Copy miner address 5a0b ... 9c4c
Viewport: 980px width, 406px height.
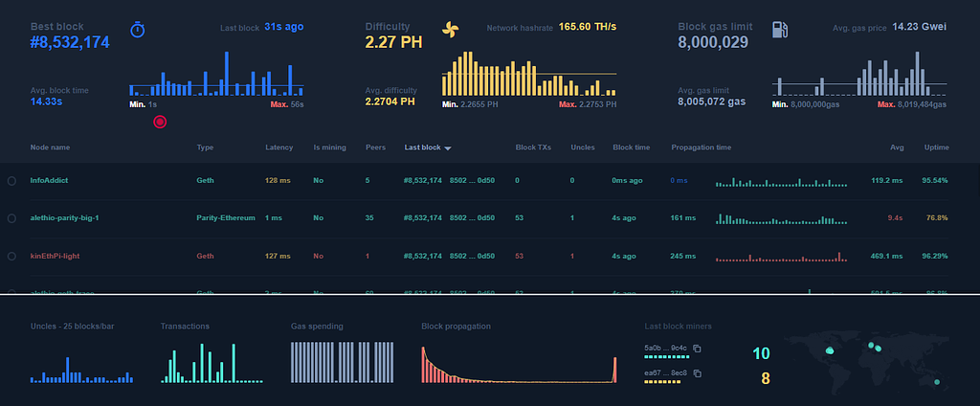(x=698, y=349)
